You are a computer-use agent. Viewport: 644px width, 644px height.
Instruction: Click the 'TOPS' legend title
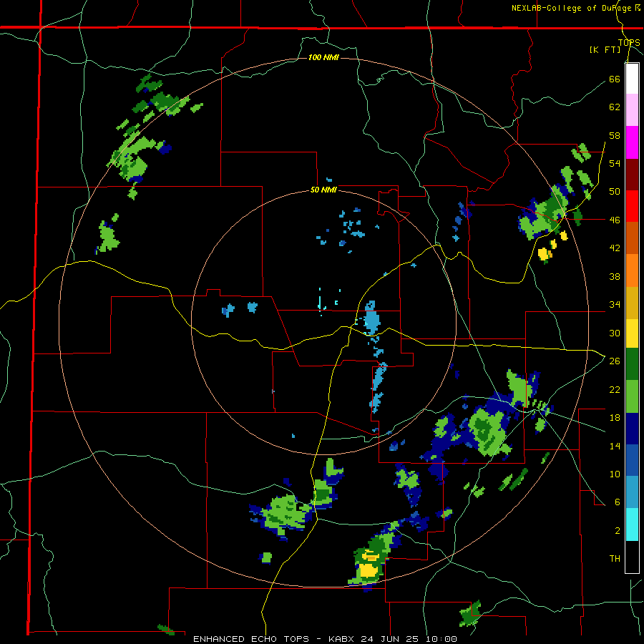click(x=629, y=42)
